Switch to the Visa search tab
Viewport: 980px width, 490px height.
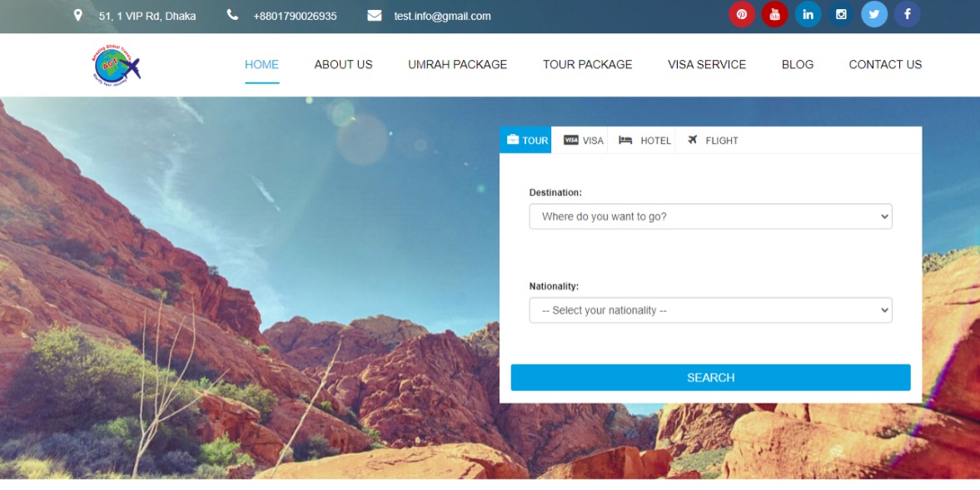click(584, 141)
